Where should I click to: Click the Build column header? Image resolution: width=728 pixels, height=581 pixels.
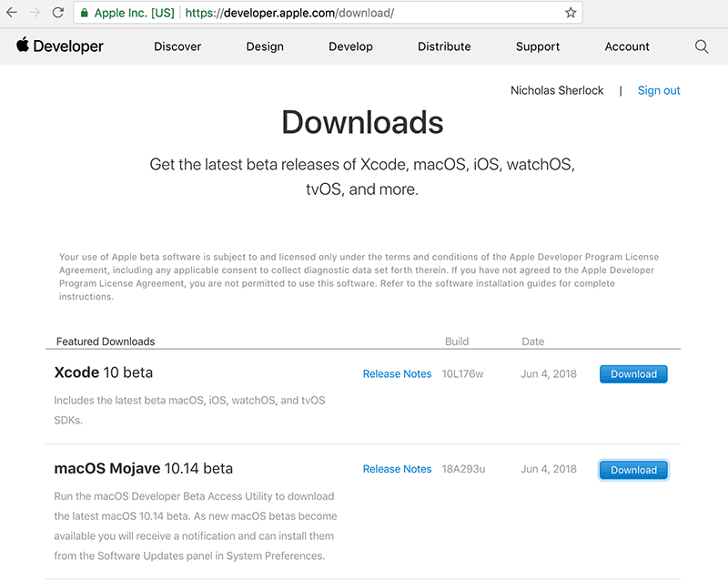click(x=457, y=341)
